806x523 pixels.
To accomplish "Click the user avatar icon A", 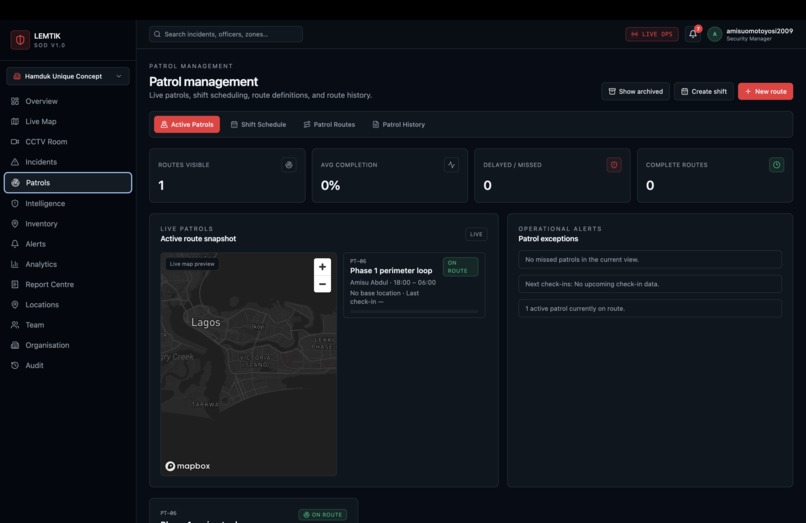I will point(715,34).
